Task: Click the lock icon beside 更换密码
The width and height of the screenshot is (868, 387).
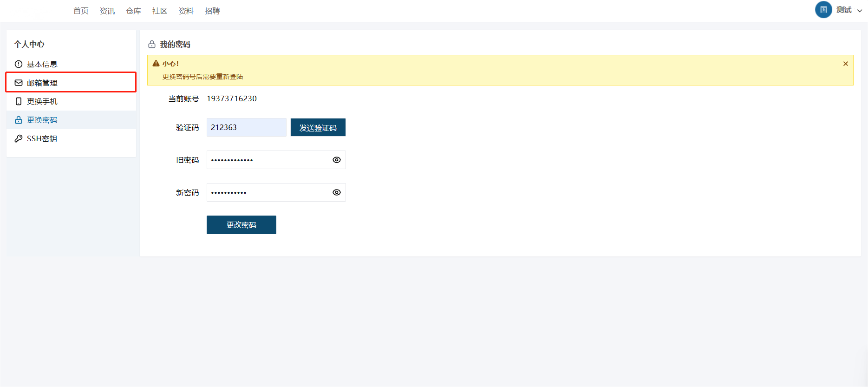Action: [19, 120]
